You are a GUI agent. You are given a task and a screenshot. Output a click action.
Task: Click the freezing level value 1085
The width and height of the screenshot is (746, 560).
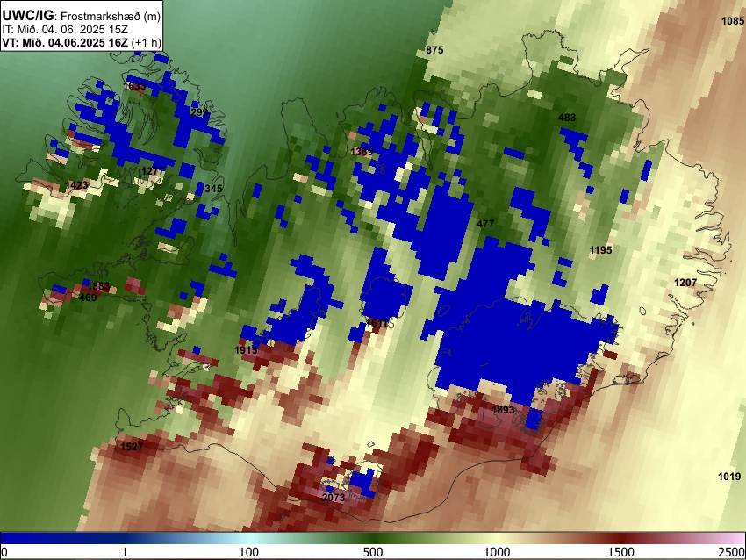732,21
